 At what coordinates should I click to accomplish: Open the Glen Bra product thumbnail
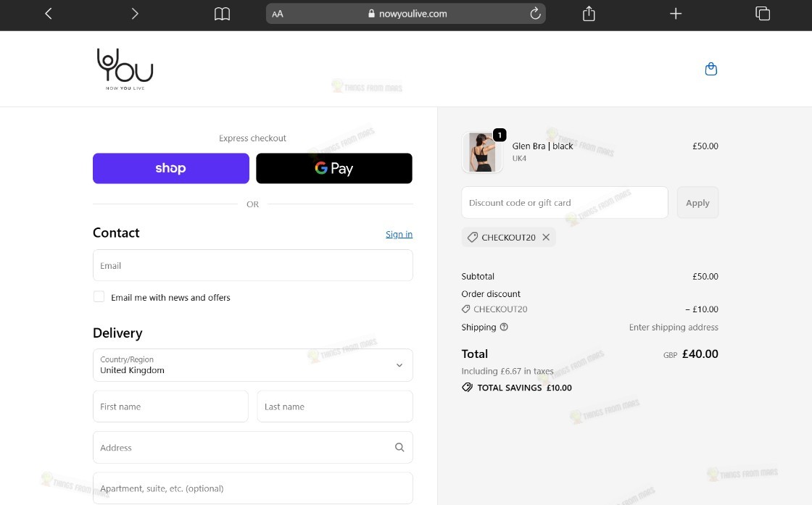(481, 151)
